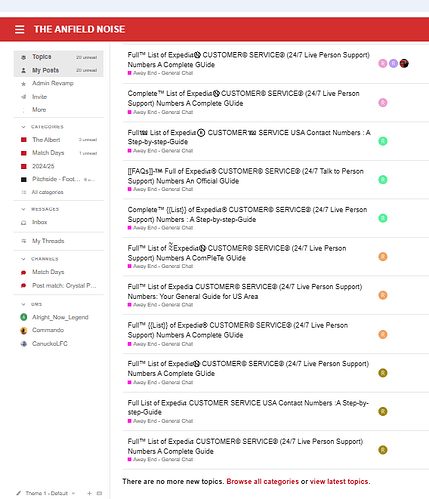The height and width of the screenshot is (499, 429).
Task: Click Away End - General Chat under '[[FAQs]]' topic
Action: (163, 189)
